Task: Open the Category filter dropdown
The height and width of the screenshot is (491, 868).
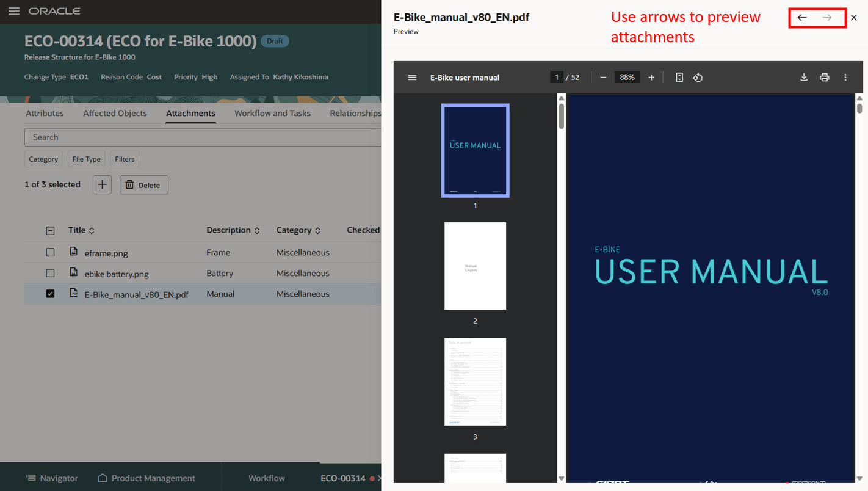Action: pos(43,159)
